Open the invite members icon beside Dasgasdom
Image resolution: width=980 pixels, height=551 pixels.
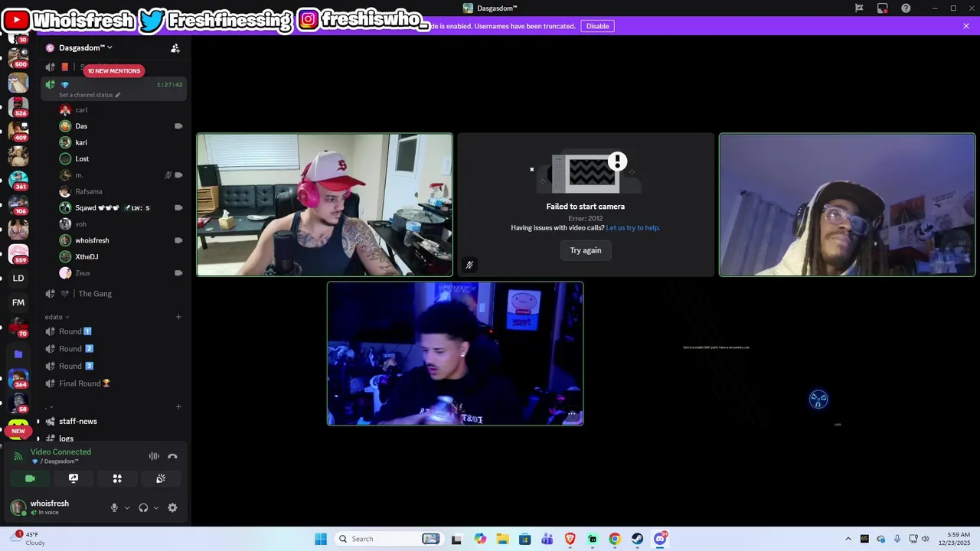[175, 48]
